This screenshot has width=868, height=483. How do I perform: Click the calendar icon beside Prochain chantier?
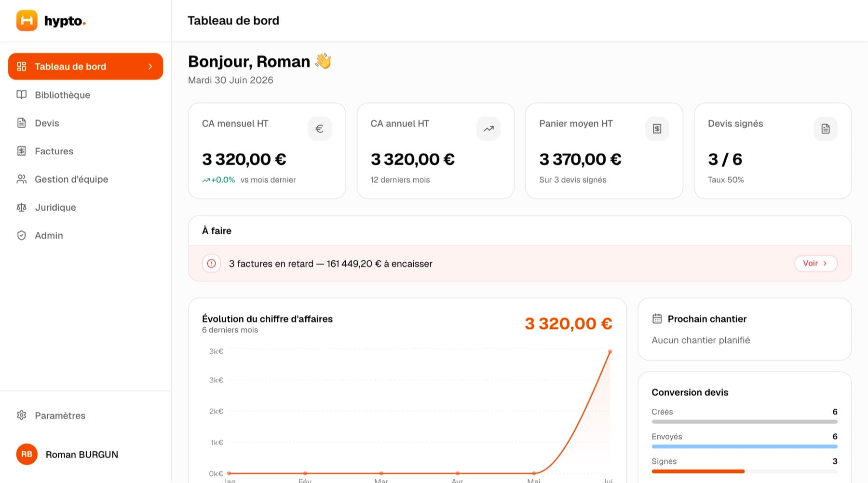point(657,319)
